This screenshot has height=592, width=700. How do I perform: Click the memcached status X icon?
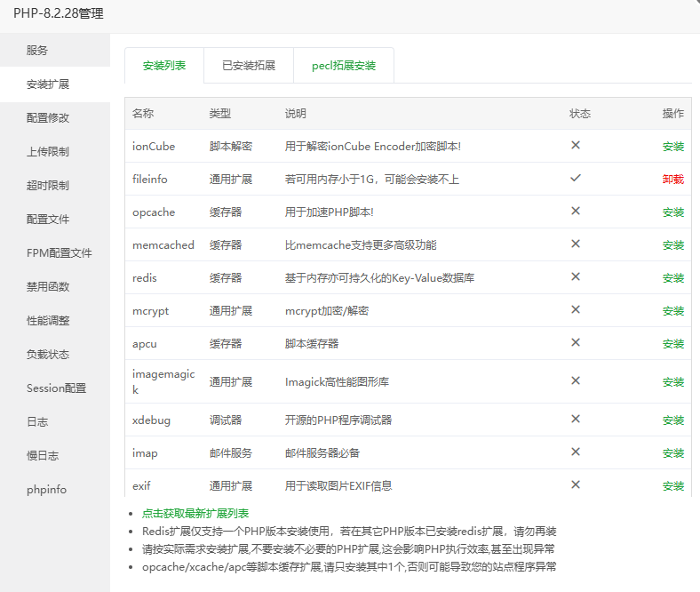tap(576, 244)
